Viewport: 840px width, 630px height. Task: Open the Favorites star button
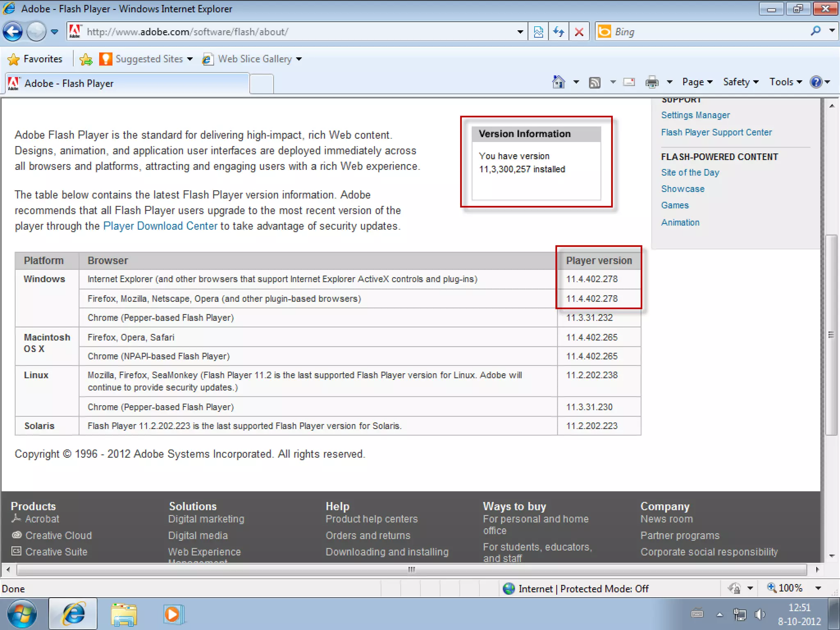tap(35, 59)
